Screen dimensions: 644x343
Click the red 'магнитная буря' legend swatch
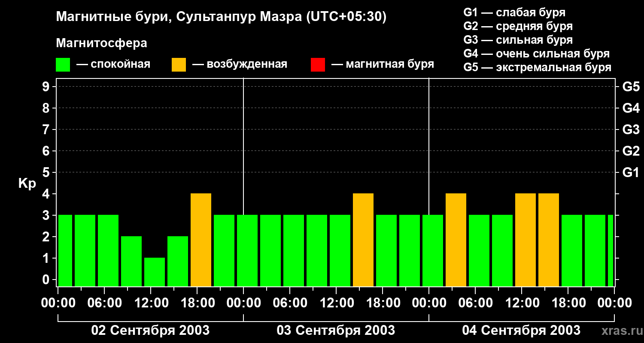pos(318,65)
